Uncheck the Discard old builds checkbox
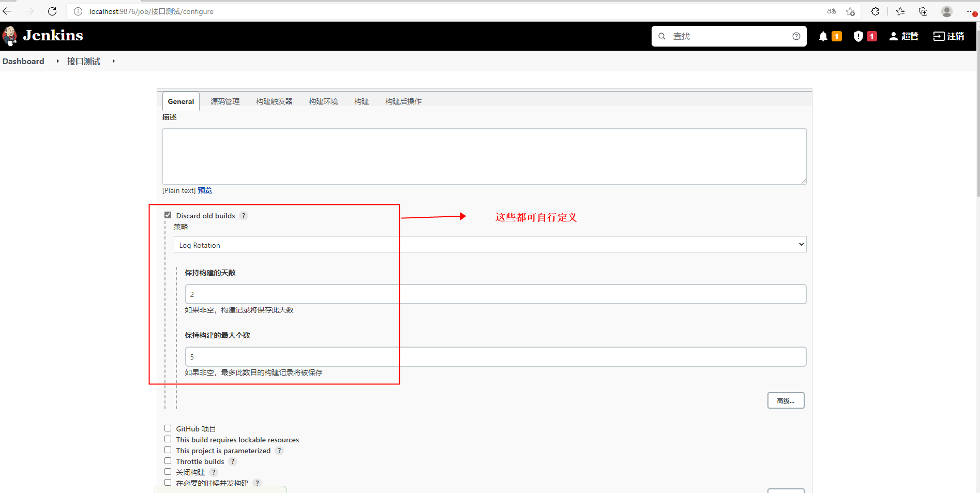The image size is (980, 493). 168,215
